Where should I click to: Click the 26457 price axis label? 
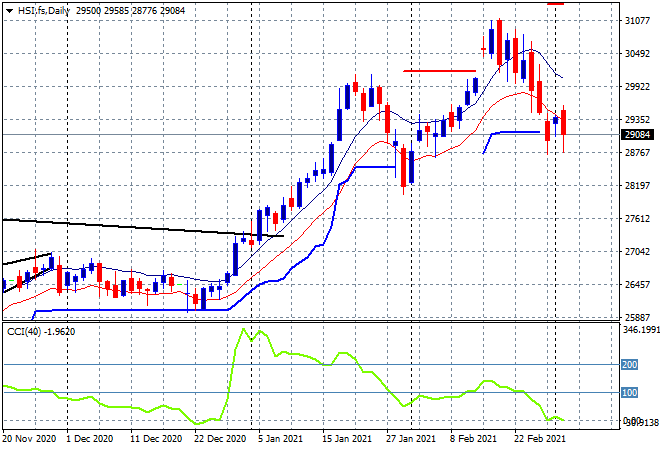click(637, 285)
